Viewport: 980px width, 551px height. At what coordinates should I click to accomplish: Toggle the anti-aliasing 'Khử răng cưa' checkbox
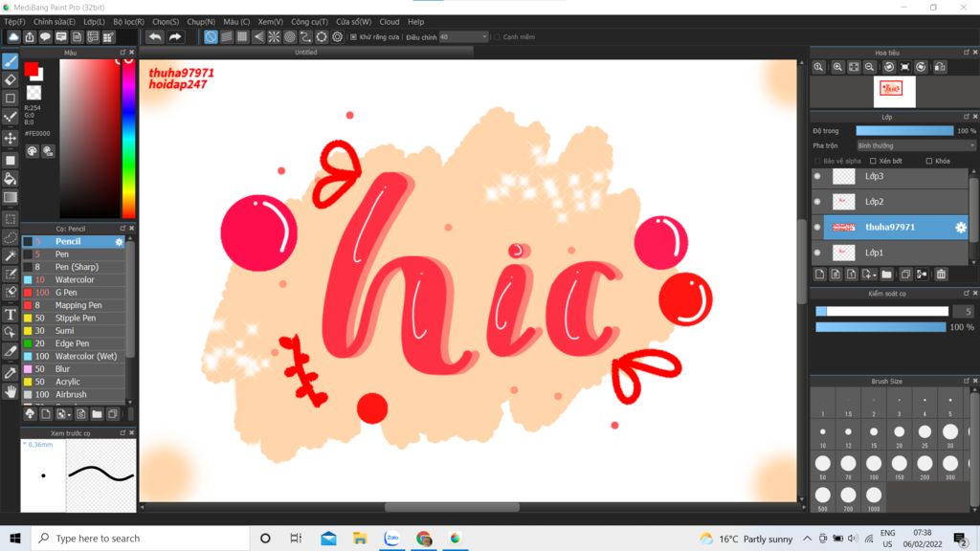[354, 37]
